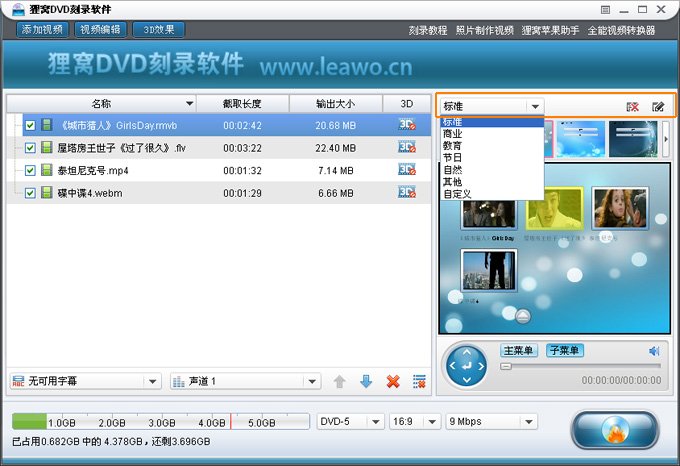This screenshot has height=466, width=680.
Task: Click the edit menu template pencil icon
Action: 658,107
